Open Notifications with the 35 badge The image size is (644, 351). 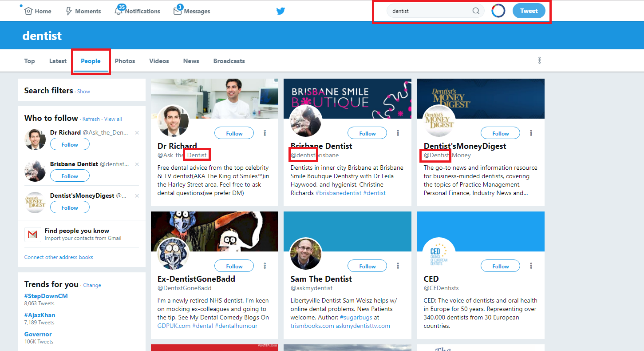[x=137, y=11]
